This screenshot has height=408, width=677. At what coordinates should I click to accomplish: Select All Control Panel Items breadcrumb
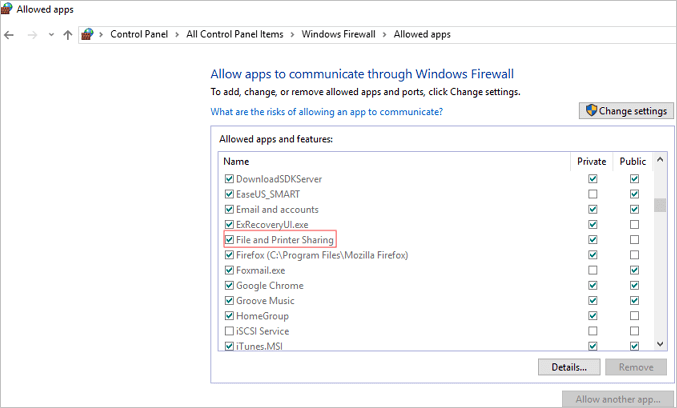point(236,34)
